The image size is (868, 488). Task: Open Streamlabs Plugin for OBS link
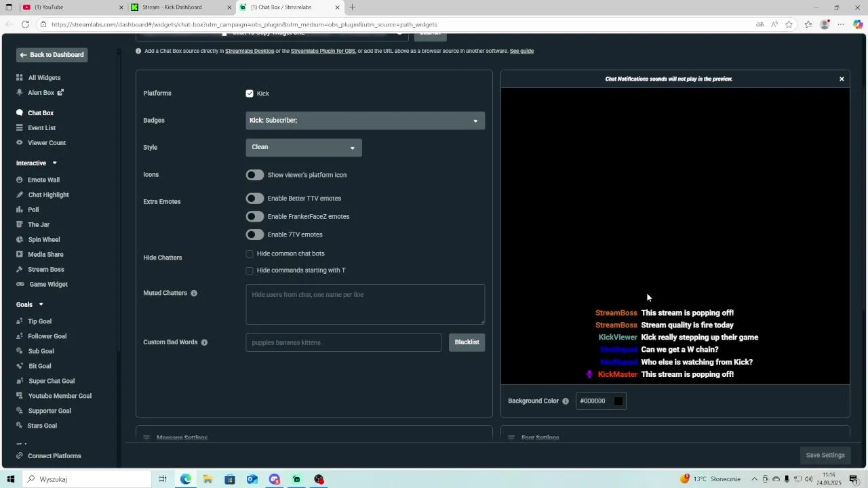click(323, 52)
